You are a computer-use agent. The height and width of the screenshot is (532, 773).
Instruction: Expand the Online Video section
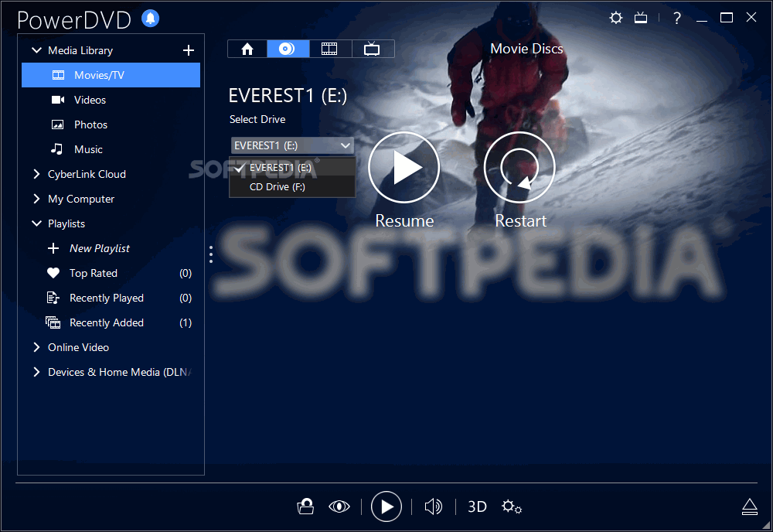click(36, 347)
